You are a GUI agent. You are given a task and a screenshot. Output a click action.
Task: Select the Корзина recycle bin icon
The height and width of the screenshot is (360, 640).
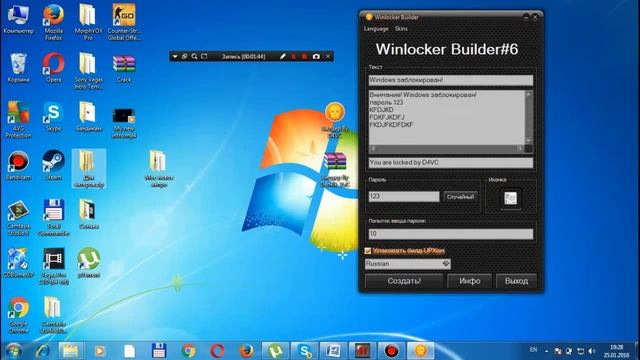[18, 68]
